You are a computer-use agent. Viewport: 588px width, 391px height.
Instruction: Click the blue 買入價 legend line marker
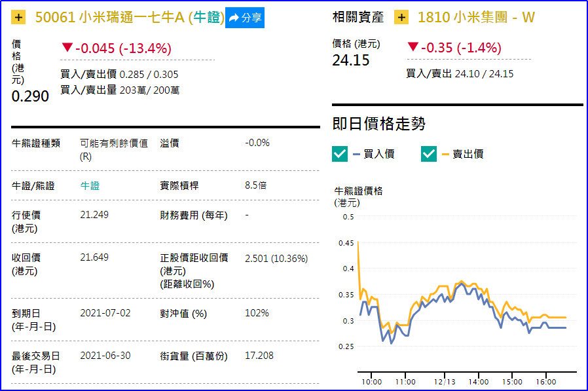357,154
